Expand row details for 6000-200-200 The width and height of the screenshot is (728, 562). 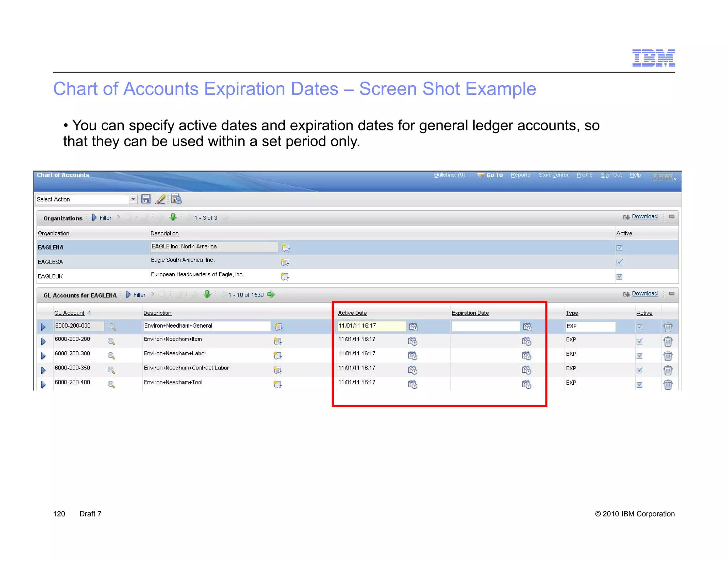tap(43, 341)
